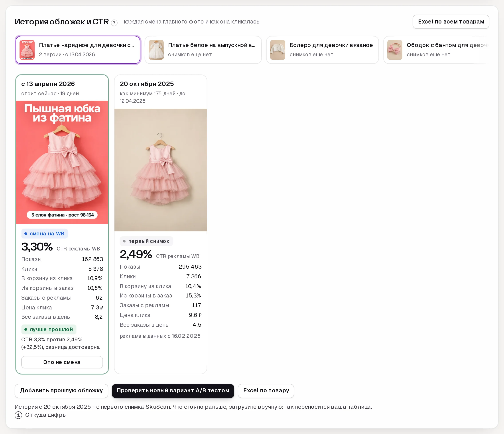Click Цена клика value 7,3 ₽
Image resolution: width=504 pixels, height=434 pixels.
coord(97,308)
